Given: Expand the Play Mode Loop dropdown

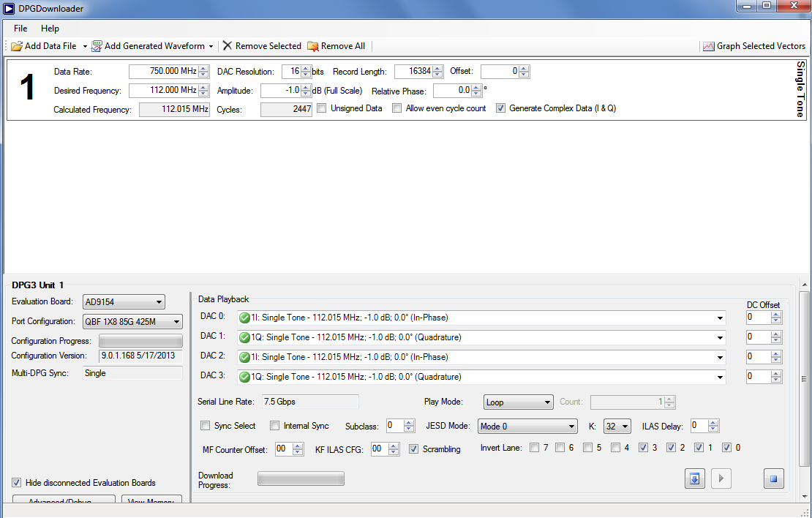Looking at the screenshot, I should [x=518, y=402].
